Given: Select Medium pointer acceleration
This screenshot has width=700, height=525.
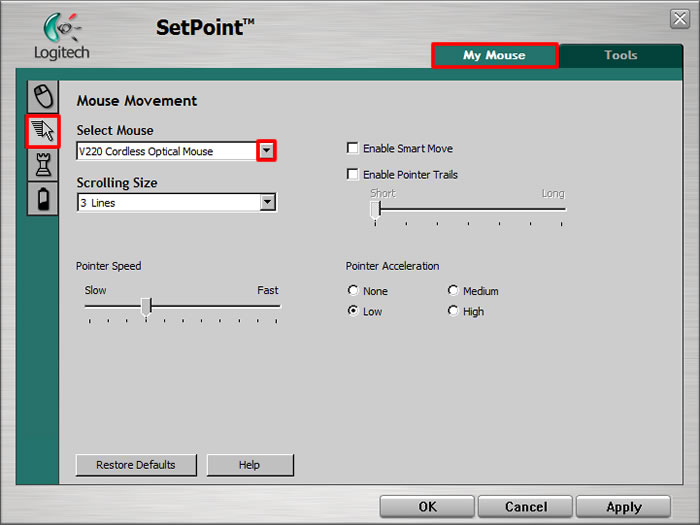Looking at the screenshot, I should (453, 291).
